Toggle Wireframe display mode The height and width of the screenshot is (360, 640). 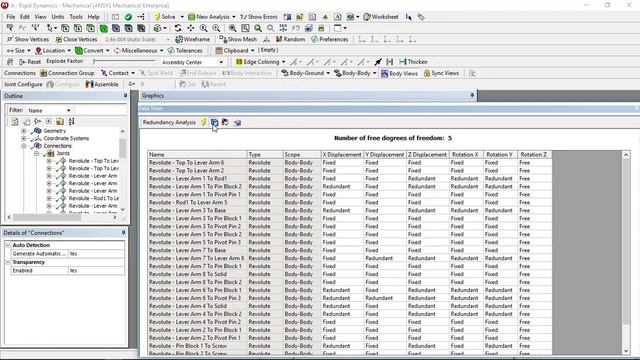[x=192, y=39]
